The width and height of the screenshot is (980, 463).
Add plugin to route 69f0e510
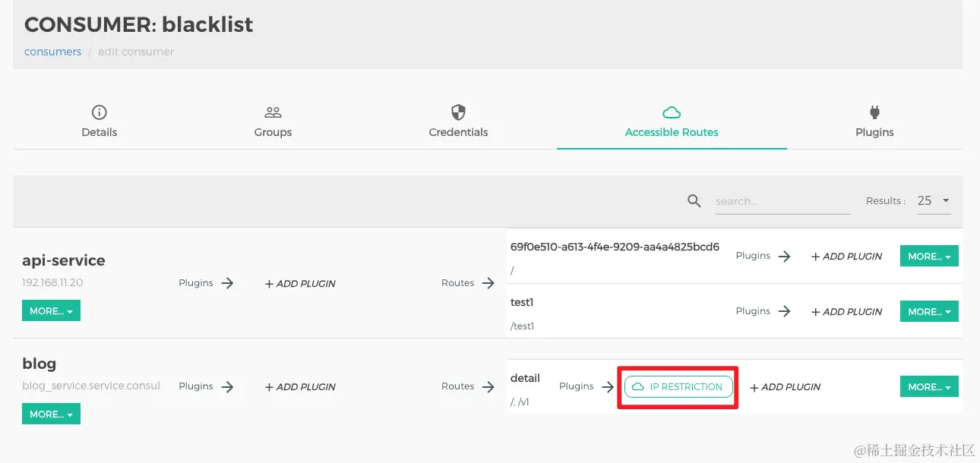(x=846, y=257)
